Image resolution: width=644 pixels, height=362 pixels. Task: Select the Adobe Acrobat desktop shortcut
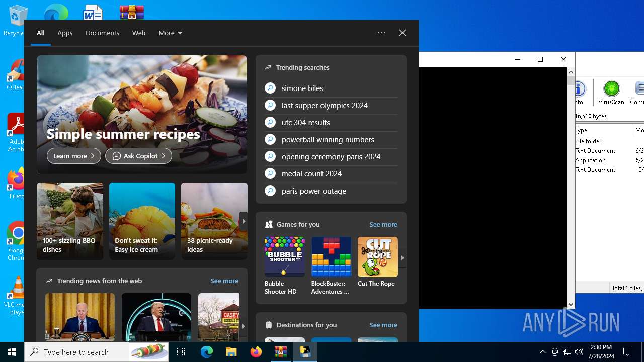pos(16,133)
